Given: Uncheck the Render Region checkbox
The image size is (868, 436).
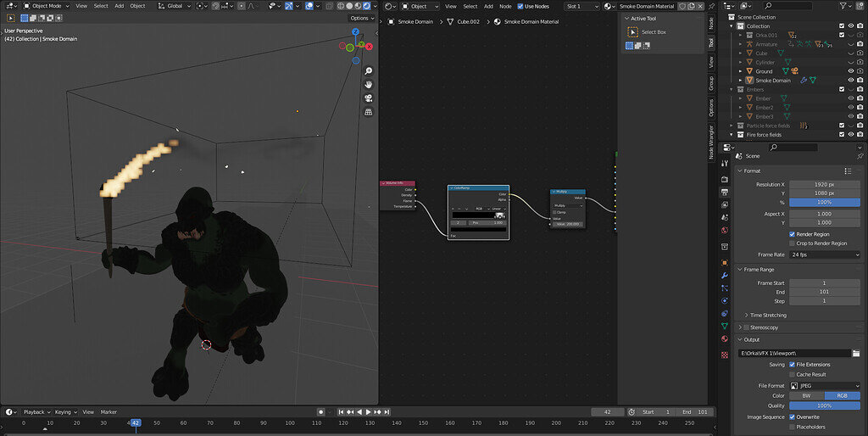Looking at the screenshot, I should [793, 234].
